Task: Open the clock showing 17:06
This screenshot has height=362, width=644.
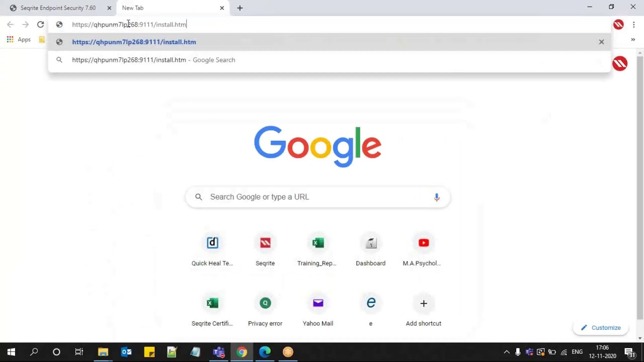Action: pos(602,352)
